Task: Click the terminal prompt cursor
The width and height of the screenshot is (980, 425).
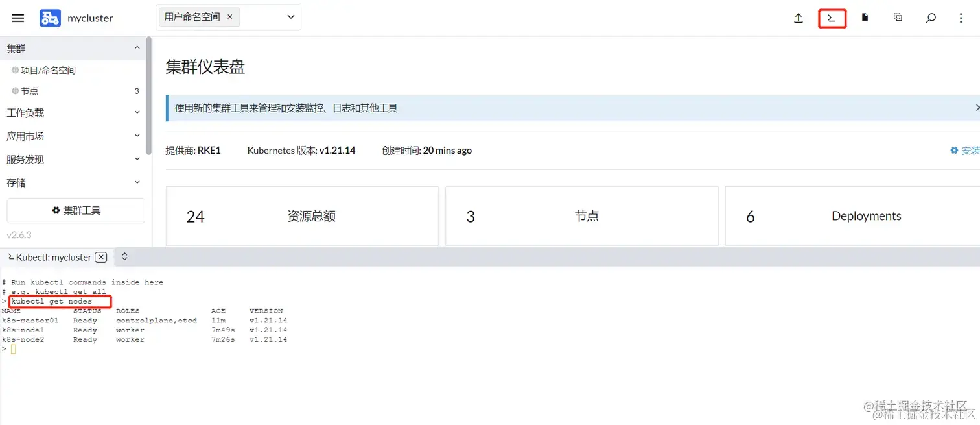Action: [13, 349]
